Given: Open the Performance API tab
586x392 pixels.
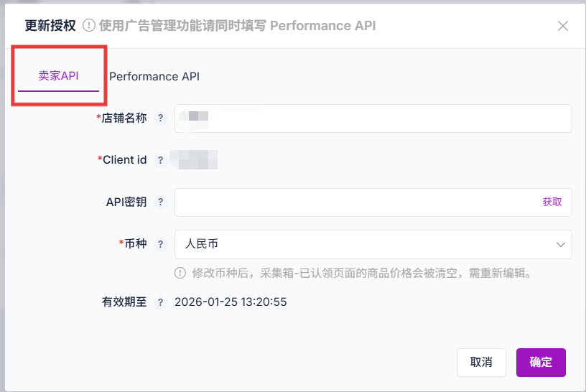Looking at the screenshot, I should 154,76.
